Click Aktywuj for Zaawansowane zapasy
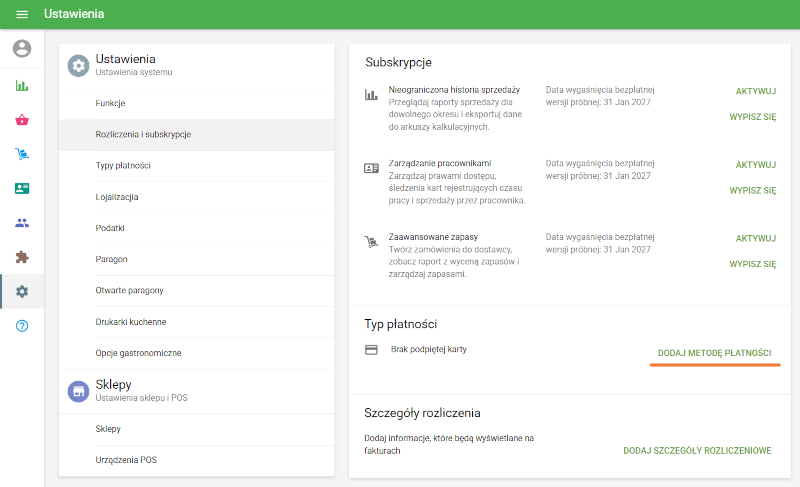Viewport: 800px width, 487px height. point(755,239)
